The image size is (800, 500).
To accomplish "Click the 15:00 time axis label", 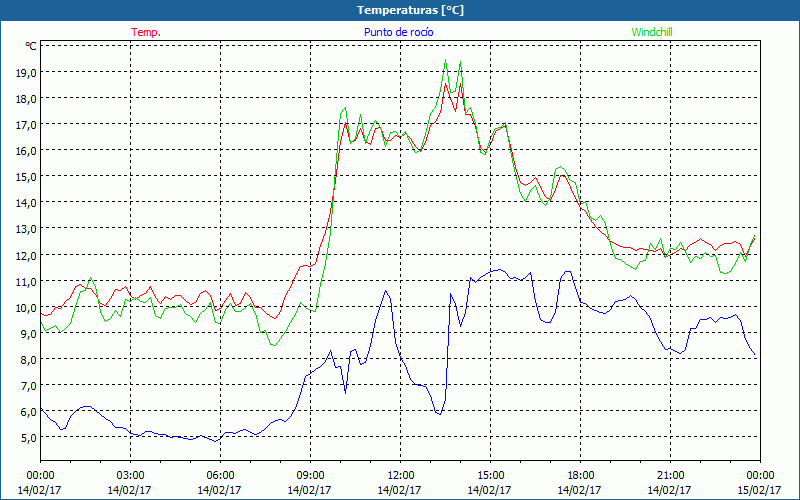I will [x=490, y=475].
